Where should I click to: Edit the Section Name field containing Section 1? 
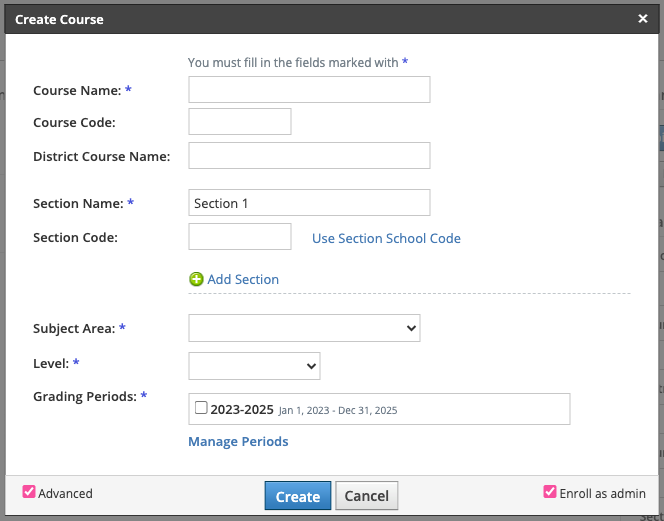[x=309, y=203]
